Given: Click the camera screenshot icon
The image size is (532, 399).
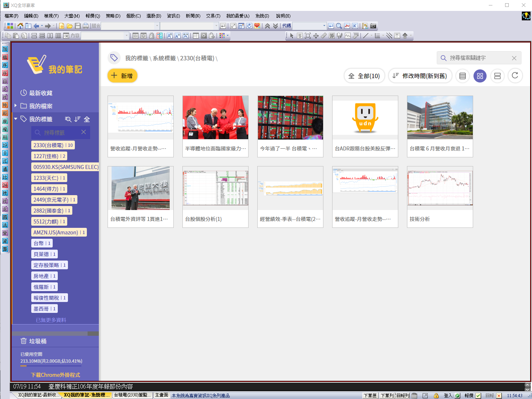Looking at the screenshot, I should (x=373, y=26).
